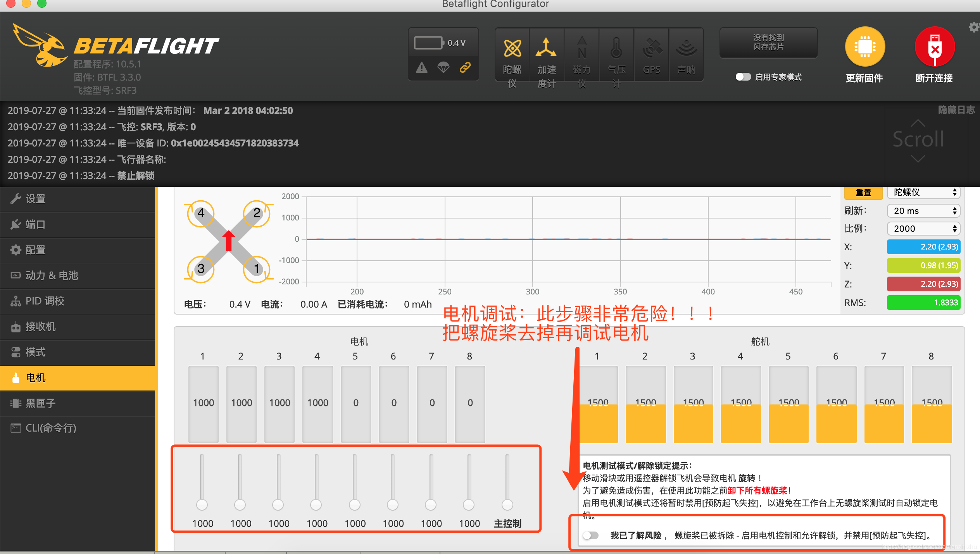980x554 pixels.
Task: Click the yellow link status icon
Action: point(465,67)
